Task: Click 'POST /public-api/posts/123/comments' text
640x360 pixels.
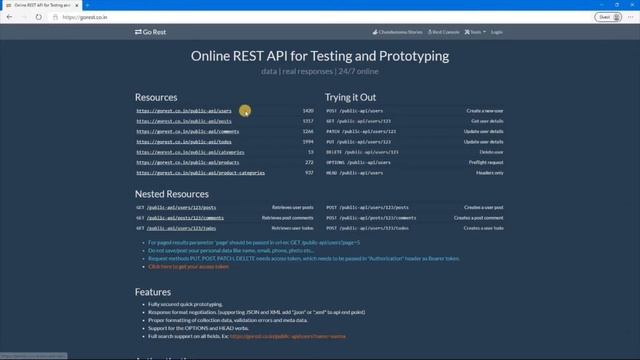Action: pos(371,218)
